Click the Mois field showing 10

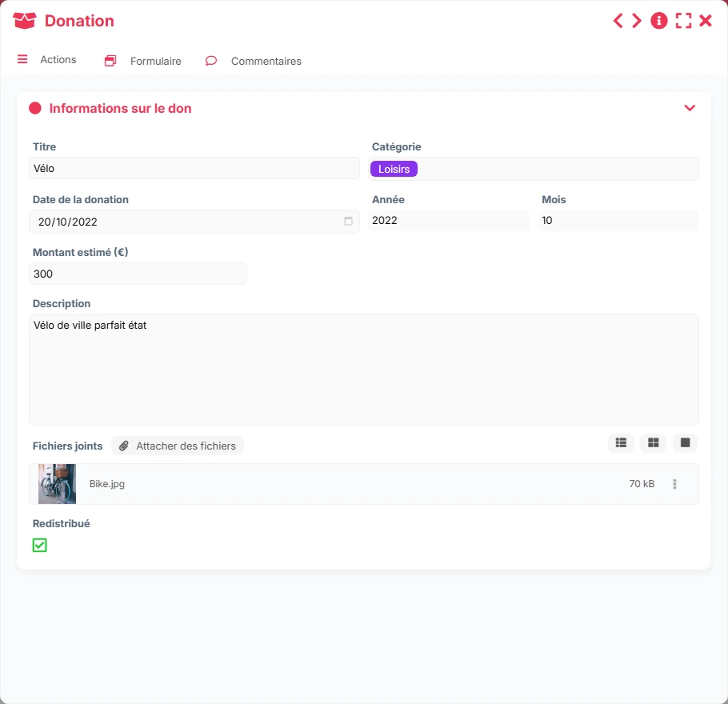point(618,220)
